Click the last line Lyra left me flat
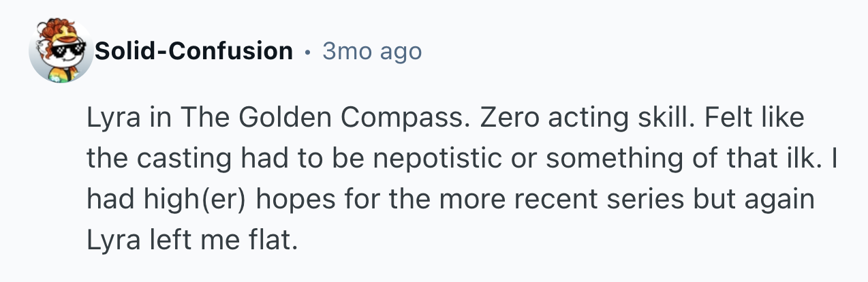This screenshot has height=282, width=868. 192,240
